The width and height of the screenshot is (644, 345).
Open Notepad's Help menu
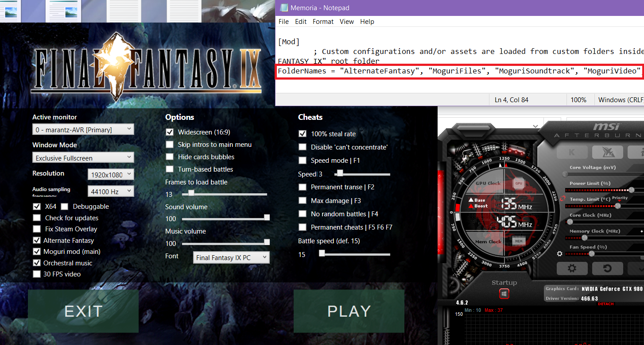pyautogui.click(x=367, y=21)
